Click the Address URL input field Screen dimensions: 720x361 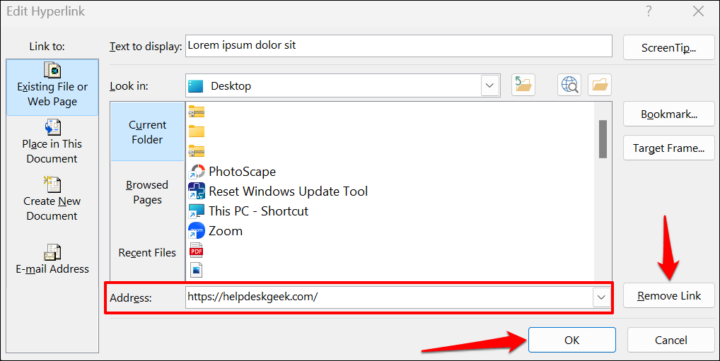pyautogui.click(x=389, y=298)
